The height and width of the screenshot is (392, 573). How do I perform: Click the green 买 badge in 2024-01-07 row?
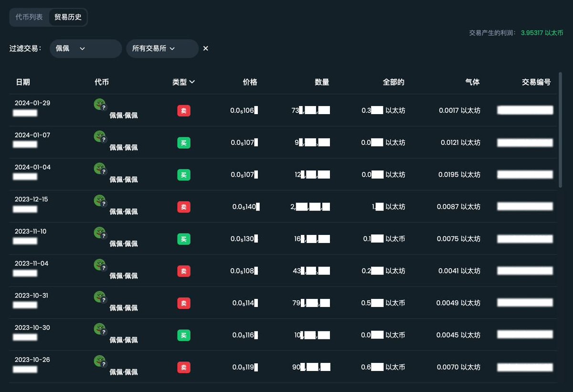(184, 143)
